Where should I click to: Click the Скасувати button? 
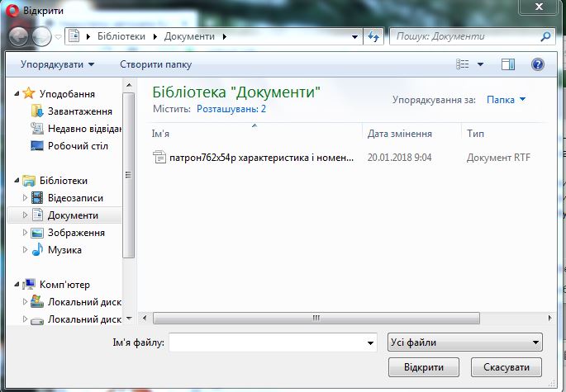[x=507, y=367]
